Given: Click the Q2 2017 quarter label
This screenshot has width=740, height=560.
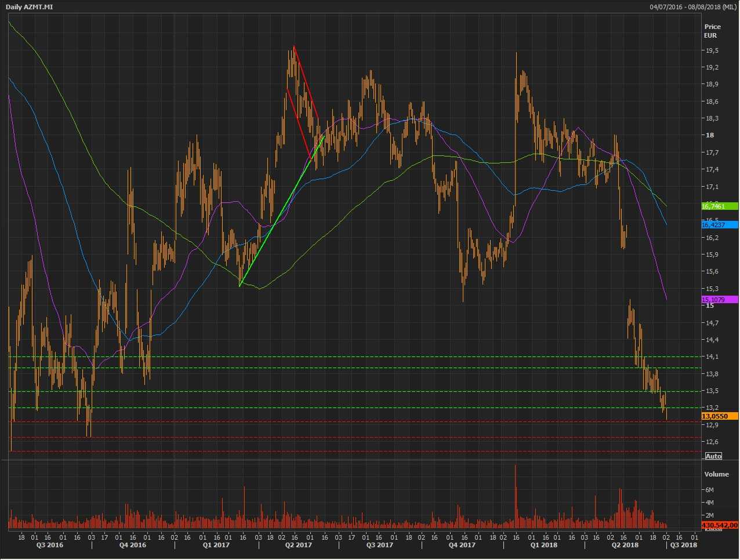Looking at the screenshot, I should [x=299, y=545].
